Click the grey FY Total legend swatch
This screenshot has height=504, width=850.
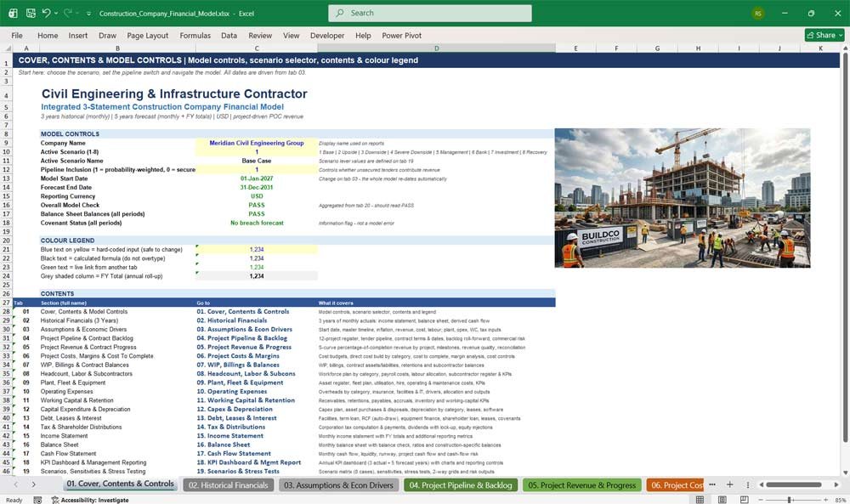257,276
